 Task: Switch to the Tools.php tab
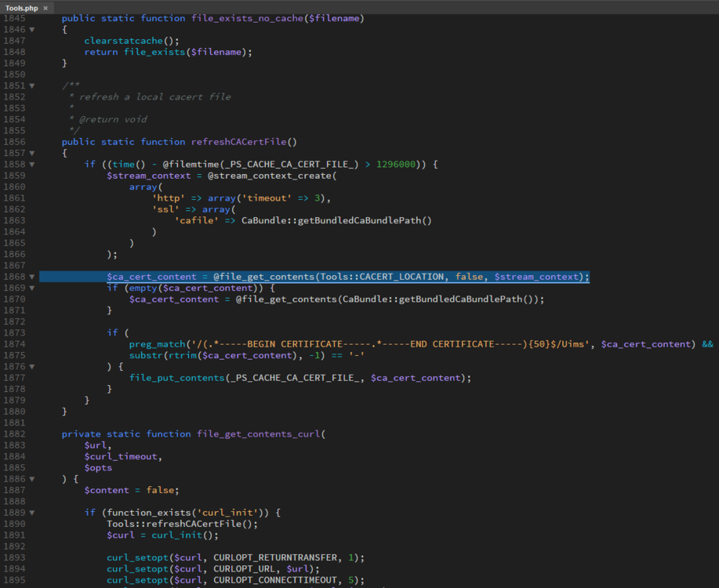pos(21,8)
